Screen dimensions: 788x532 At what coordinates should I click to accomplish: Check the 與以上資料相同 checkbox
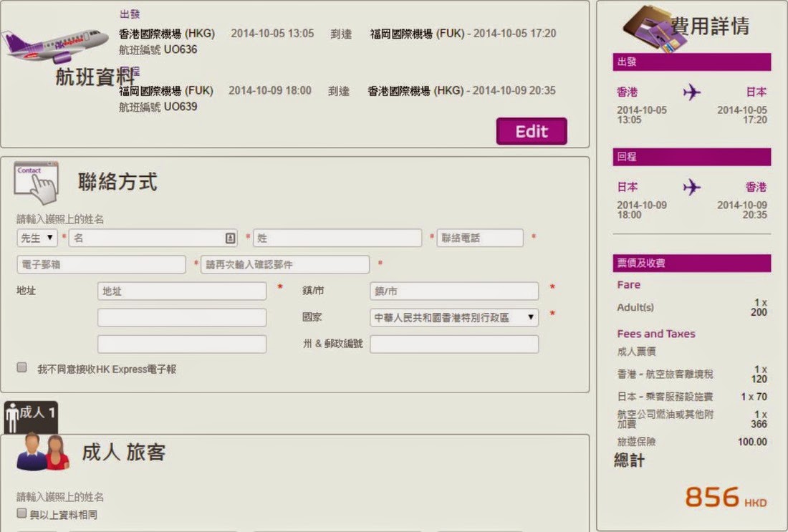click(x=22, y=513)
